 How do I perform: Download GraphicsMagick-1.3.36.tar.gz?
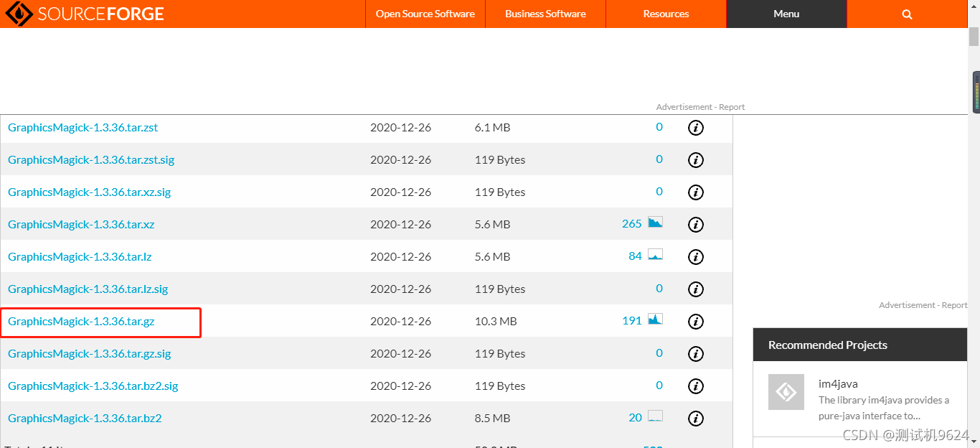tap(81, 322)
